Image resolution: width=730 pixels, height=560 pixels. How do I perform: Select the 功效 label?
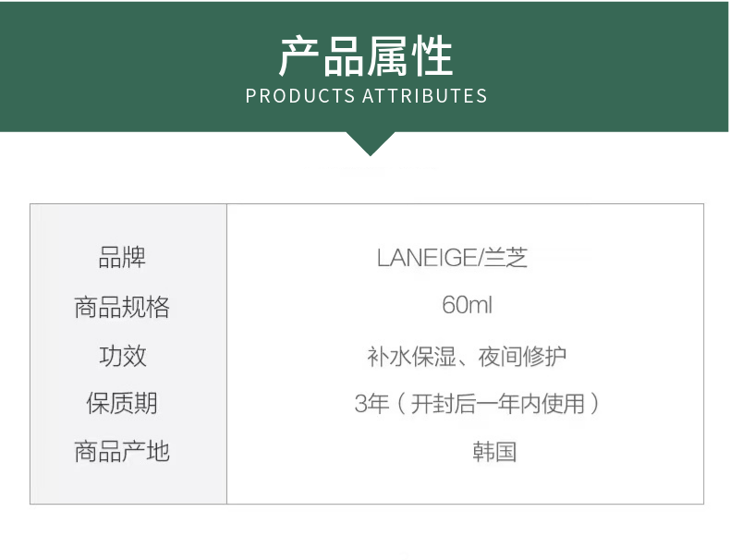pyautogui.click(x=122, y=356)
